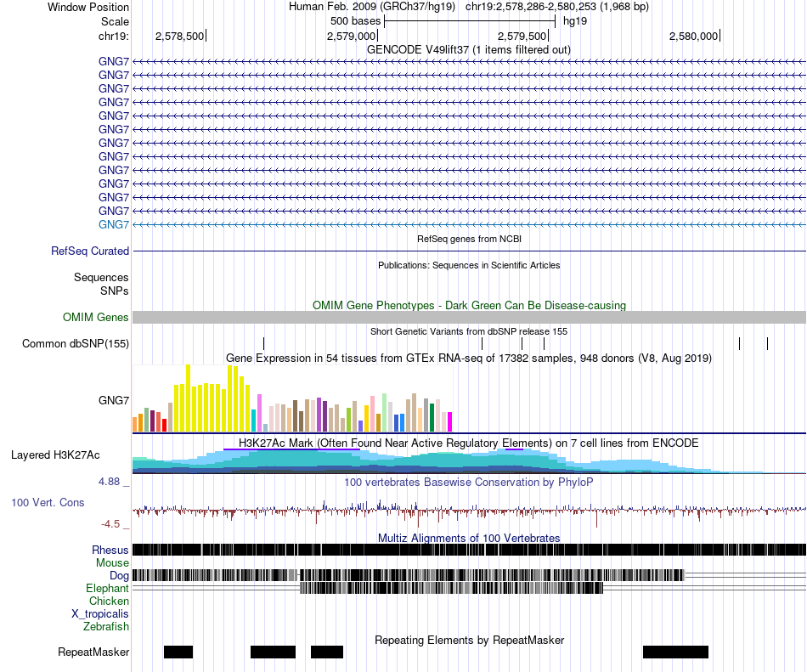
Task: Click the leftmost dbSNP variant tick
Action: [263, 344]
